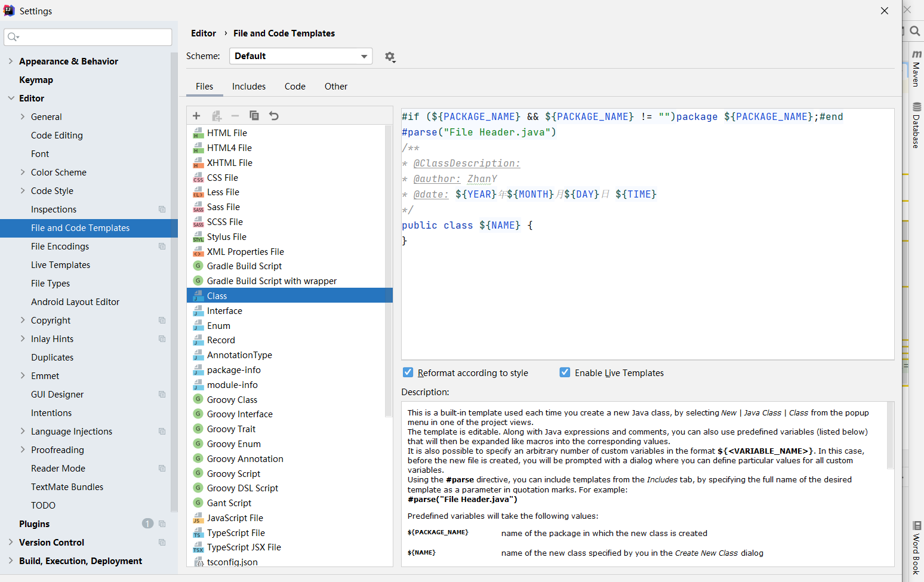Expand the Inlay Hints node

point(23,338)
